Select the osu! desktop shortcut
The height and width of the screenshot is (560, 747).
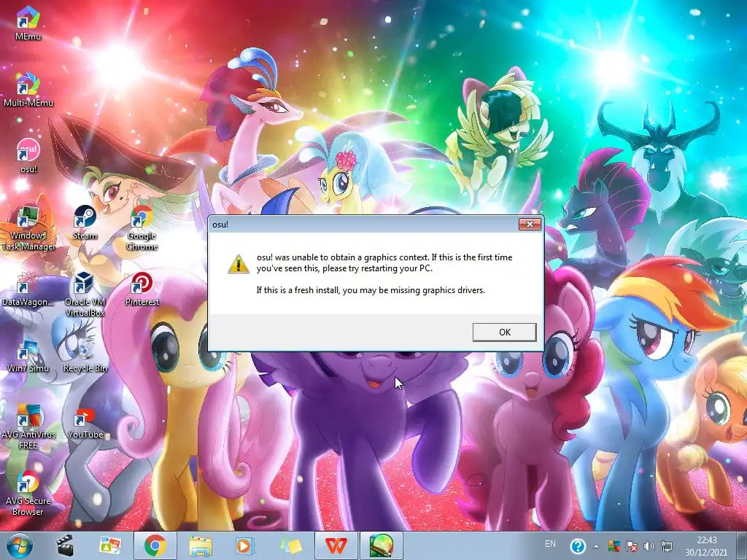pos(28,156)
